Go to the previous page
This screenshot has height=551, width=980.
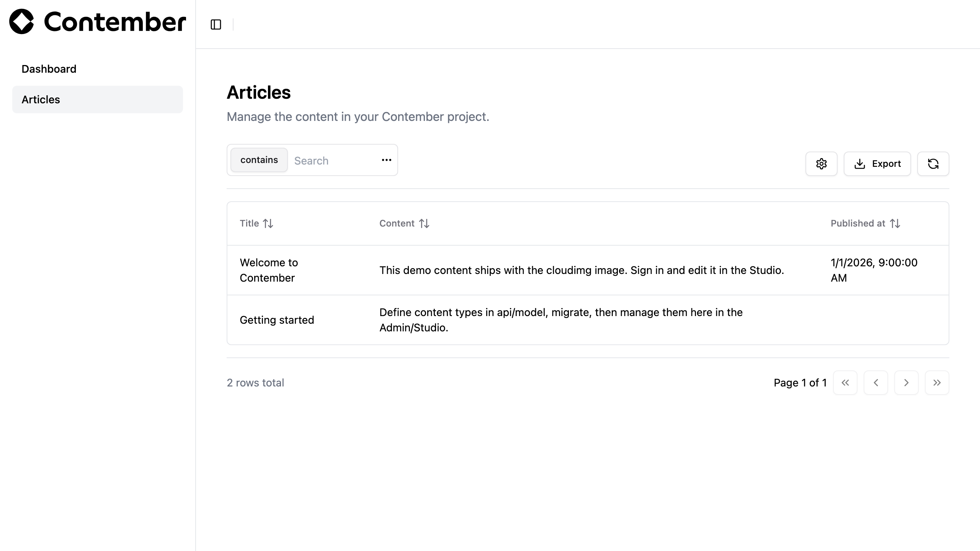pyautogui.click(x=876, y=383)
